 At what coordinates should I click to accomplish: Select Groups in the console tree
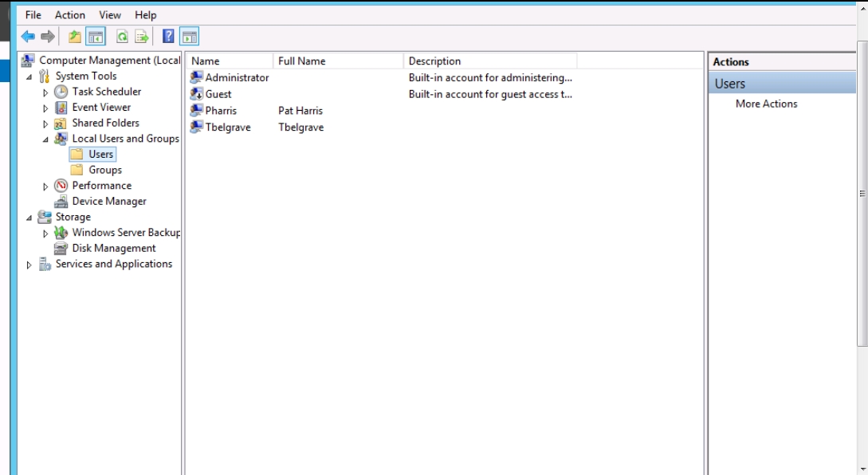105,170
